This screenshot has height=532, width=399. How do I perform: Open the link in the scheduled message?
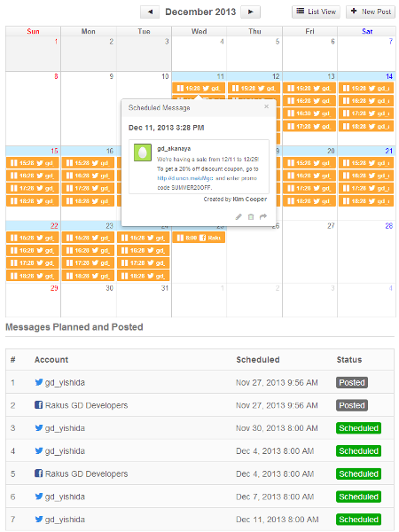[x=185, y=178]
